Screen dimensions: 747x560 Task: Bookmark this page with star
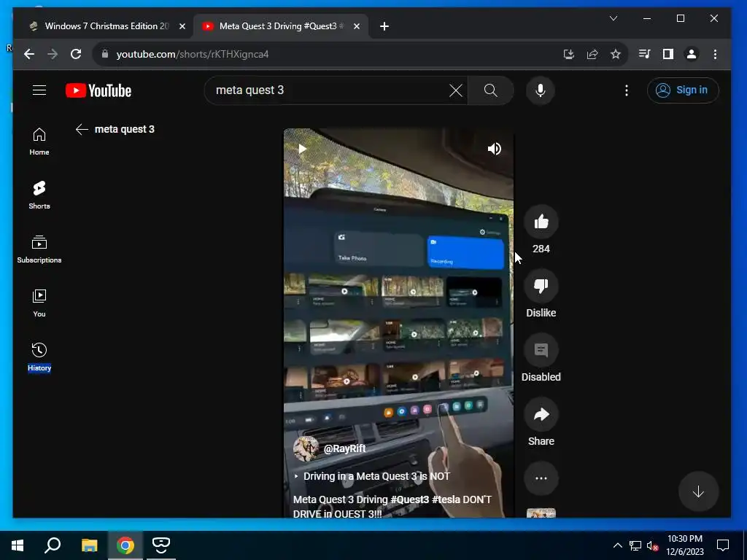tap(616, 54)
